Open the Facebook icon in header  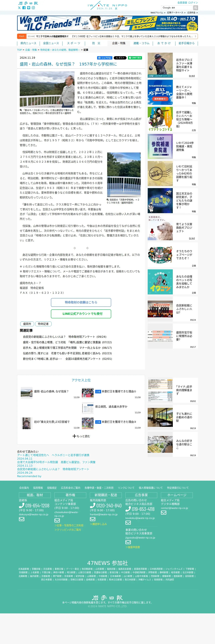(24, 8)
